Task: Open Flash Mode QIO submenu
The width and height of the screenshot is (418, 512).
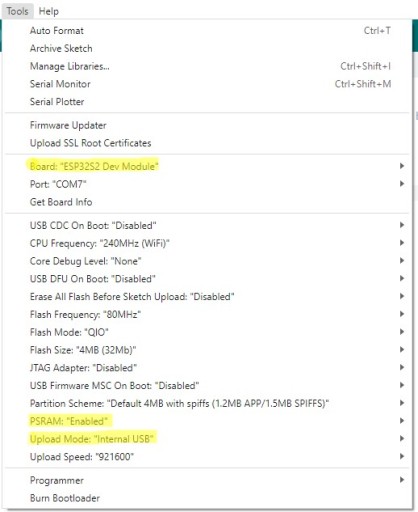Action: coord(207,332)
